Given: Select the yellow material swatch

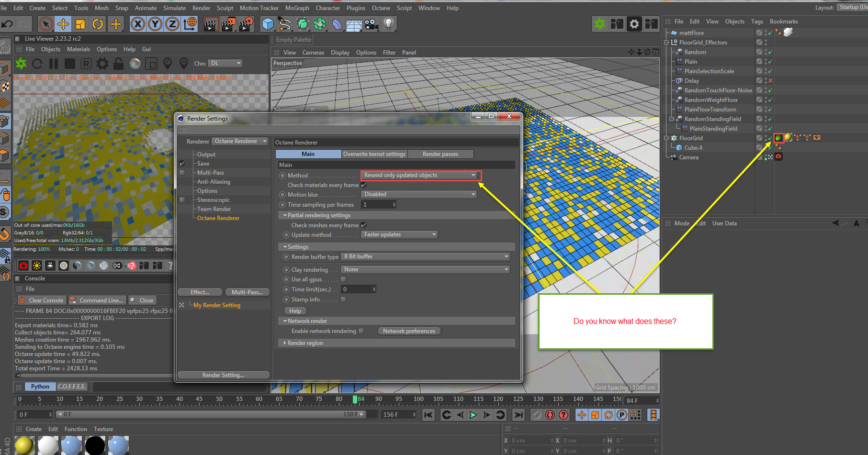Looking at the screenshot, I should (x=24, y=445).
